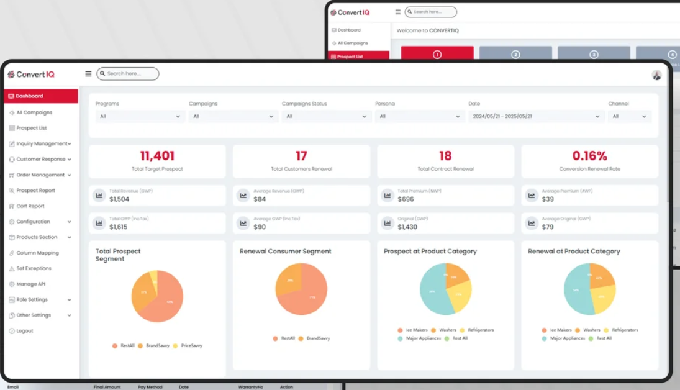Open Cart Report page
The height and width of the screenshot is (390, 680).
click(x=30, y=206)
